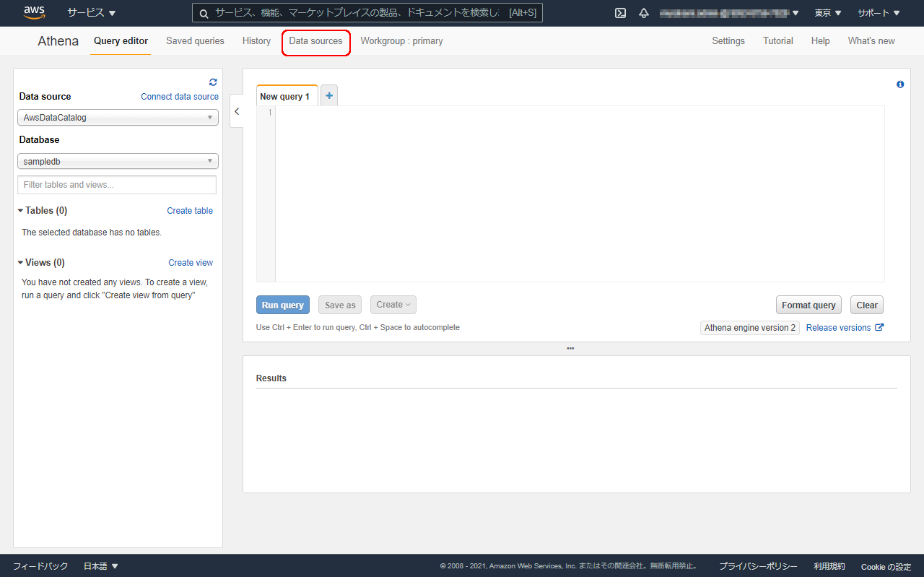The height and width of the screenshot is (577, 924).
Task: Open Release versions external link
Action: pos(845,328)
